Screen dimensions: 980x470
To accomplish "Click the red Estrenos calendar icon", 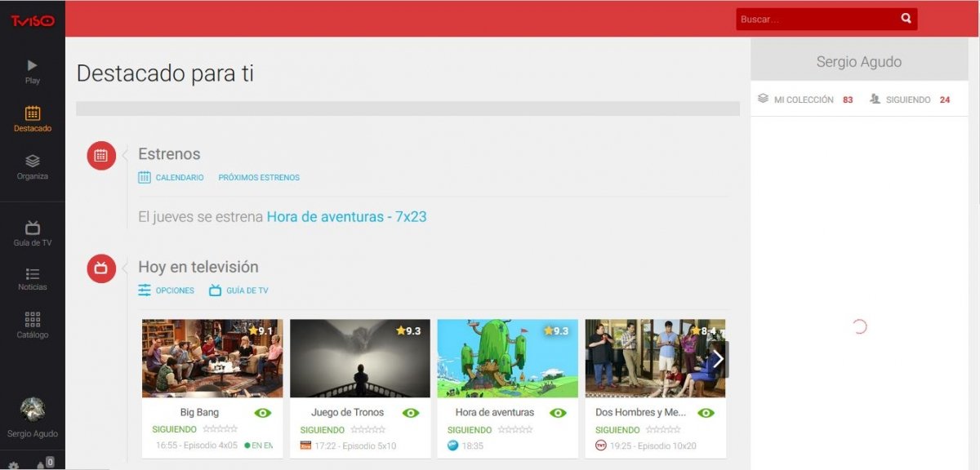I will coord(101,155).
